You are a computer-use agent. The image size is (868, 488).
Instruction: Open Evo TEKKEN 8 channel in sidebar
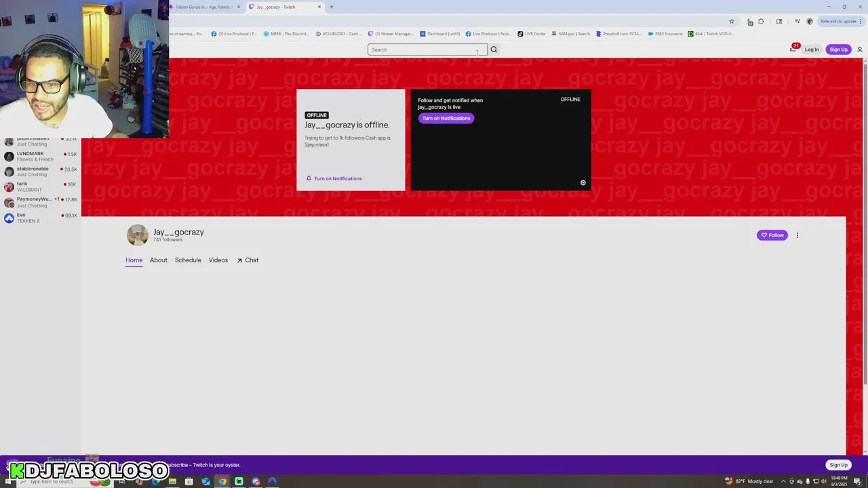(41, 218)
